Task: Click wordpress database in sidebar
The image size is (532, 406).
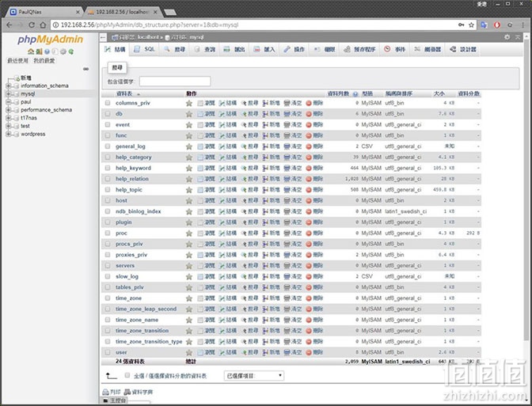Action: coord(33,135)
